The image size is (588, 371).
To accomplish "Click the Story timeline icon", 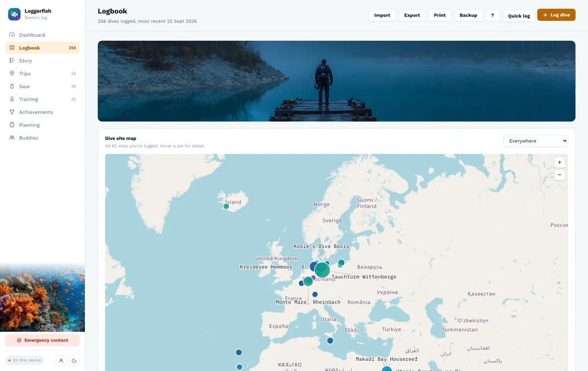I will (x=12, y=60).
